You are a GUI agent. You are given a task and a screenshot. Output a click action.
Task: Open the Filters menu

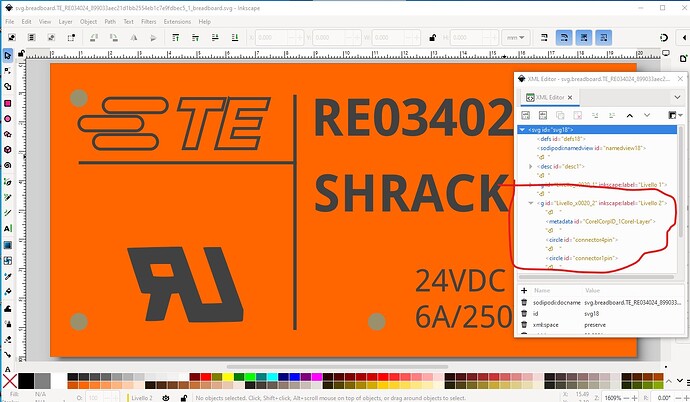[x=149, y=22]
